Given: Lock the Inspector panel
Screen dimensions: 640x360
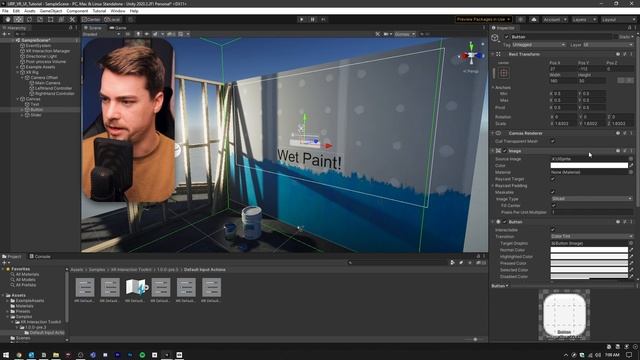Looking at the screenshot, I should point(629,28).
